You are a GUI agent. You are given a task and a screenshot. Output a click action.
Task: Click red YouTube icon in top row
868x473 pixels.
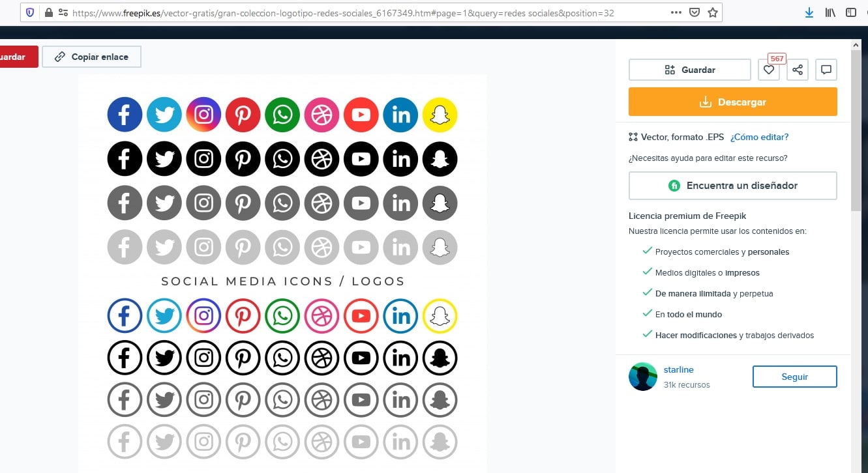pyautogui.click(x=361, y=115)
